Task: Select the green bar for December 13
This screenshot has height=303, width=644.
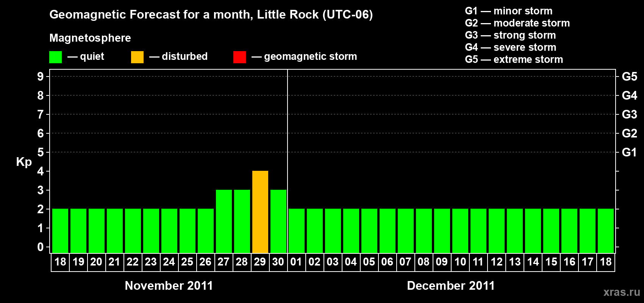Action: [x=515, y=231]
